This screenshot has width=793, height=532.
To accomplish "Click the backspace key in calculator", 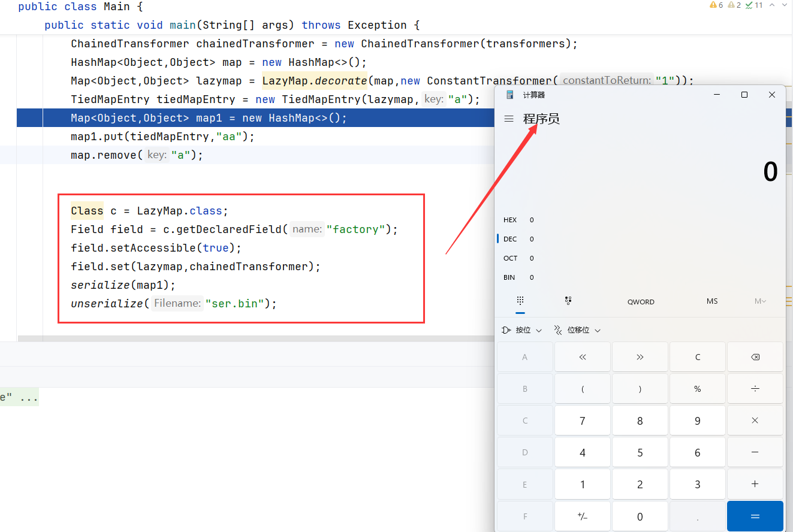I will (755, 357).
